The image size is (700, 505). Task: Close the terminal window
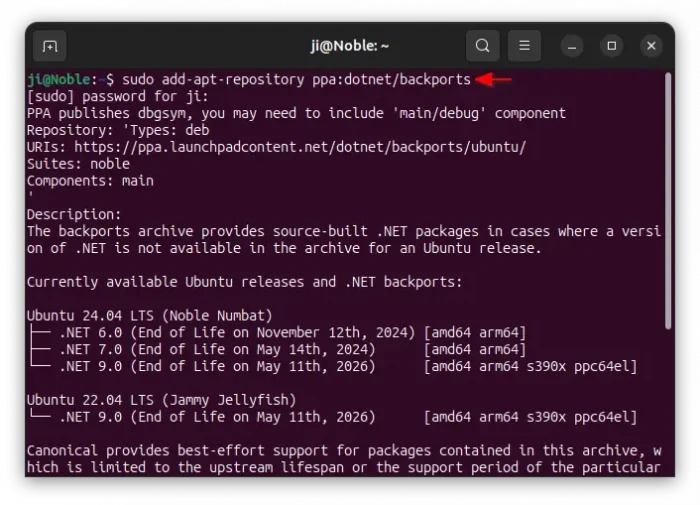click(x=651, y=46)
